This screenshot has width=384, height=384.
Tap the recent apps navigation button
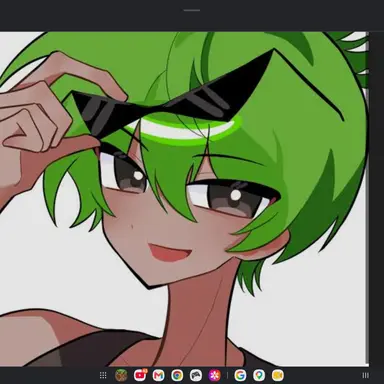[x=366, y=375]
